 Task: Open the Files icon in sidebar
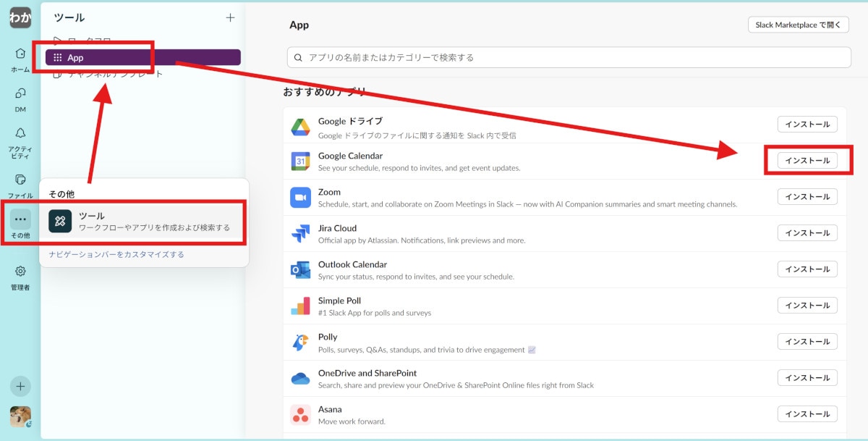click(20, 180)
